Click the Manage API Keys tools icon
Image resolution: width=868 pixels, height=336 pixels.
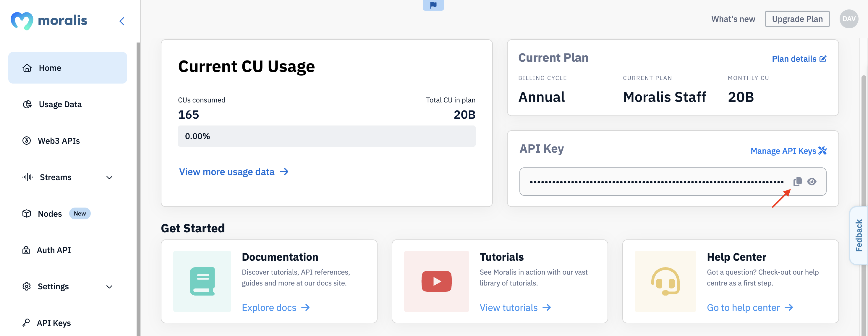[822, 151]
